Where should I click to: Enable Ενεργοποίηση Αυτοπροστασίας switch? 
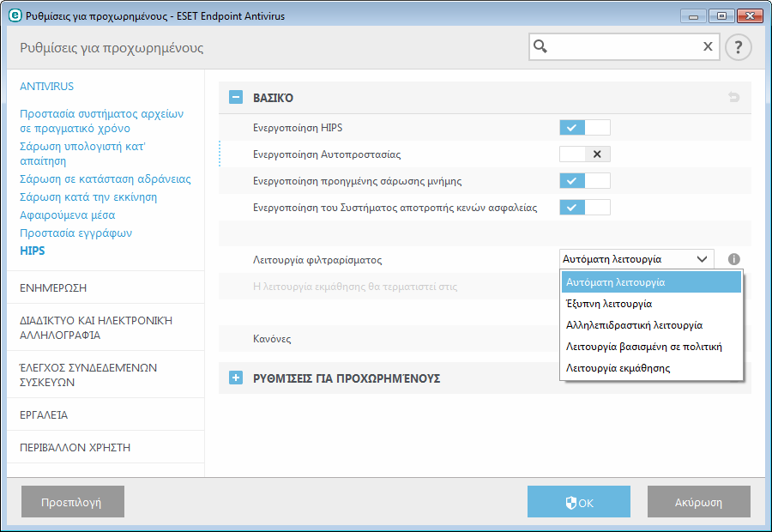(585, 154)
